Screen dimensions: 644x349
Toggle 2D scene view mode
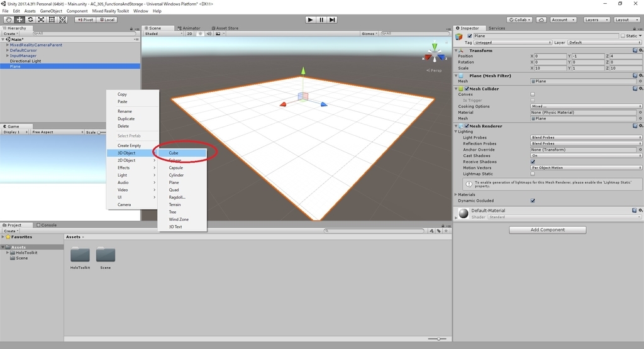[190, 34]
